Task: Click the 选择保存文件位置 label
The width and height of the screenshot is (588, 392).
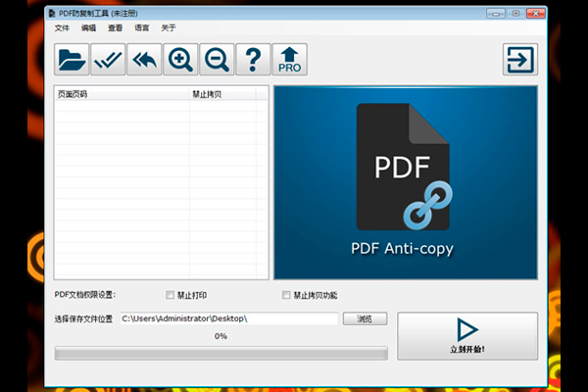Action: [83, 318]
